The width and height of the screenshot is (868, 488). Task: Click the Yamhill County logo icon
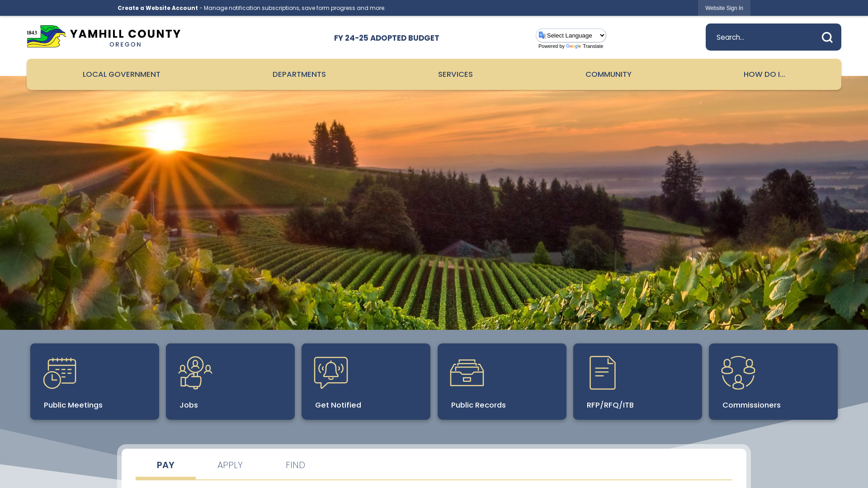point(46,37)
